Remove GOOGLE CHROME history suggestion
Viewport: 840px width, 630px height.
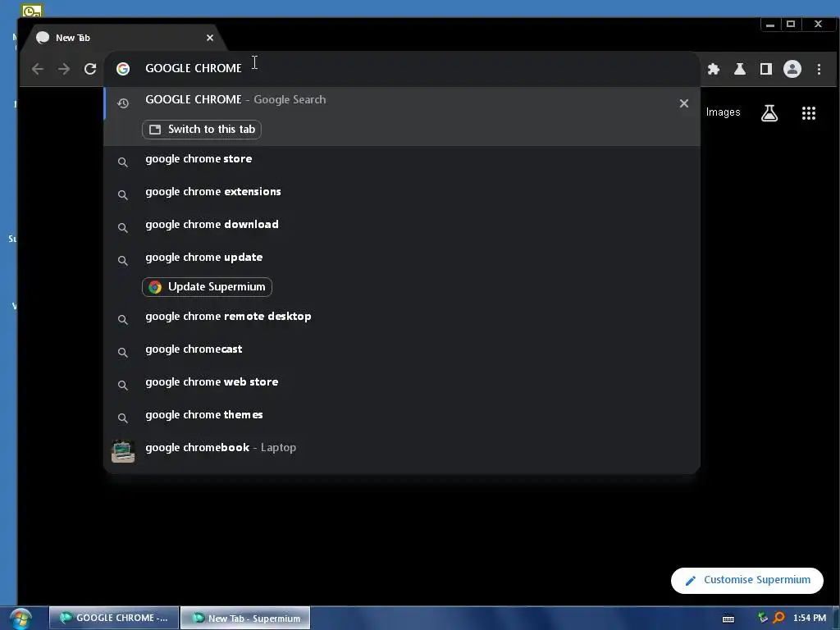[x=683, y=103]
